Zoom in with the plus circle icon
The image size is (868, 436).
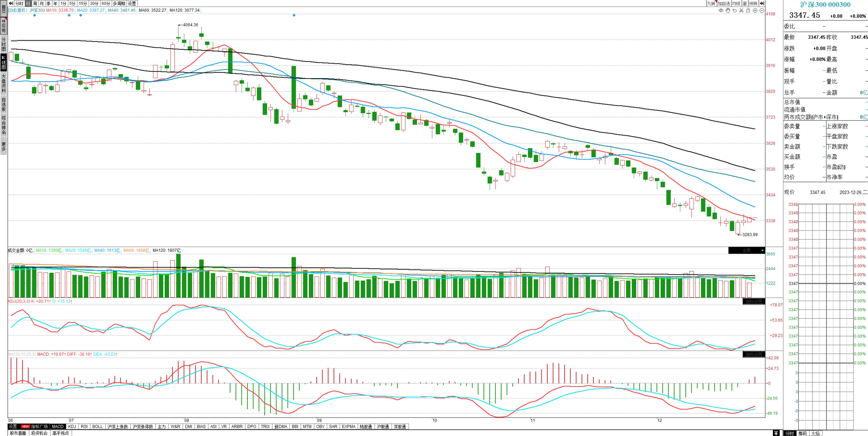pyautogui.click(x=755, y=10)
